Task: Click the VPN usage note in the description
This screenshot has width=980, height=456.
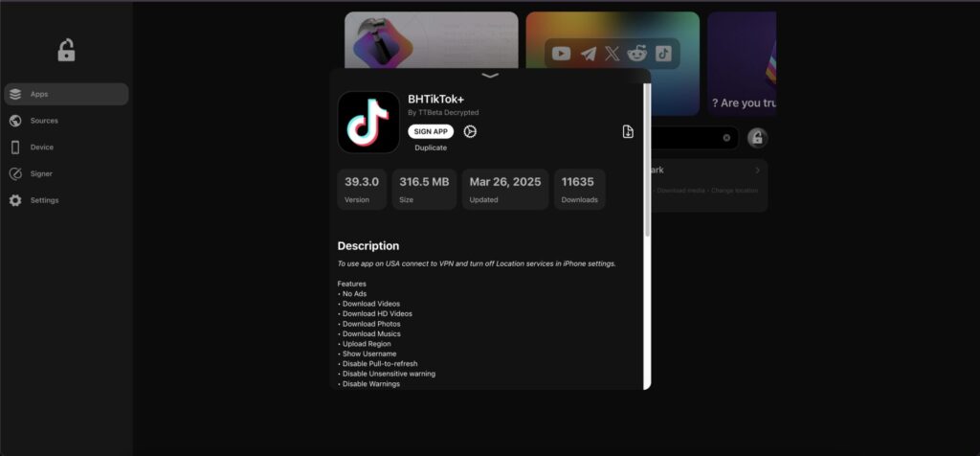Action: (477, 264)
